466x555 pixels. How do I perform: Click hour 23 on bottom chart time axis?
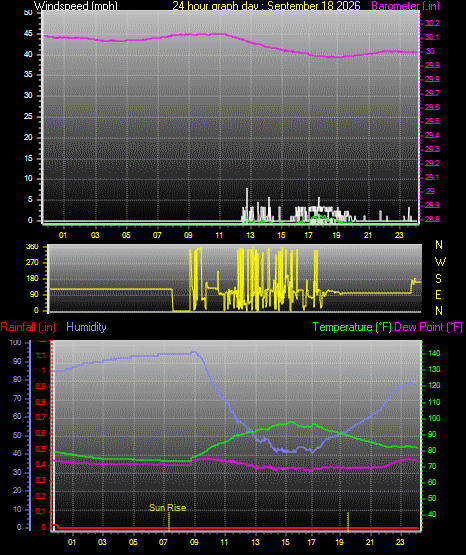tap(400, 542)
